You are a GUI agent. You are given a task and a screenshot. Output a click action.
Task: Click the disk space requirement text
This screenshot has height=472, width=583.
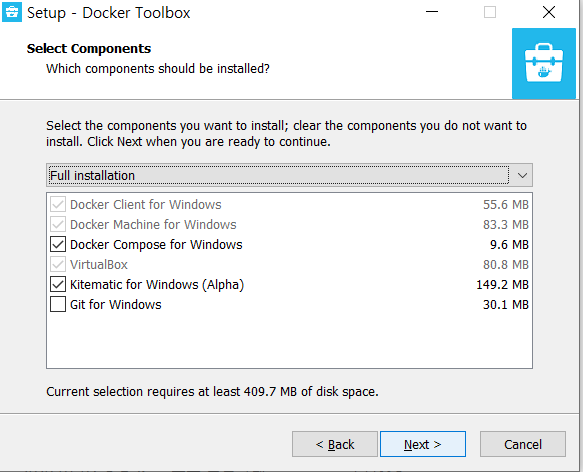(212, 392)
